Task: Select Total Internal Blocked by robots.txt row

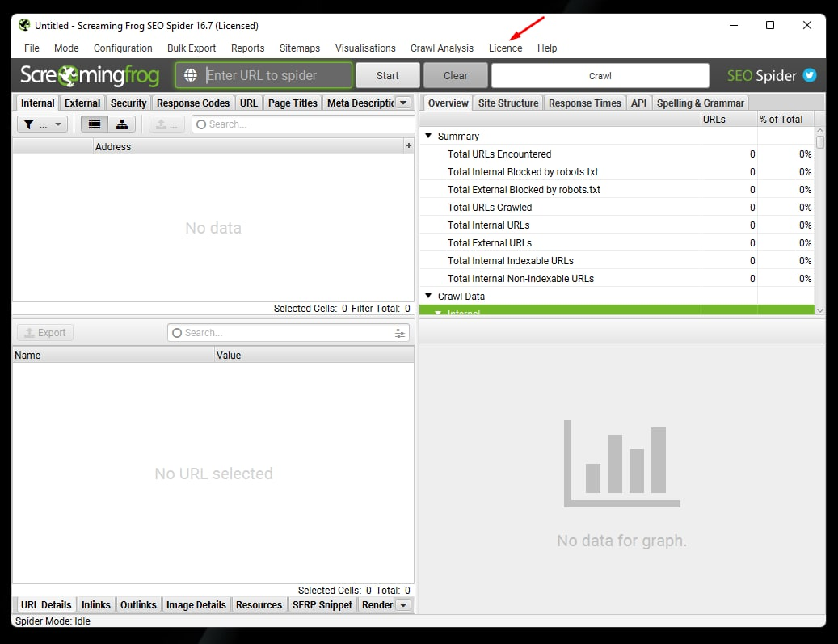Action: point(617,171)
